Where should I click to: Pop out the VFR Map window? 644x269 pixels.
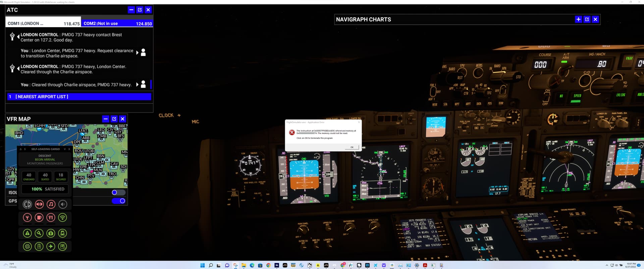(114, 119)
